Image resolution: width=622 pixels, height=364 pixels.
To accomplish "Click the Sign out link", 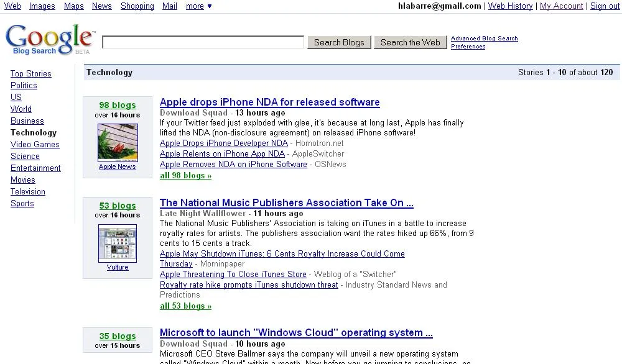I will tap(605, 6).
